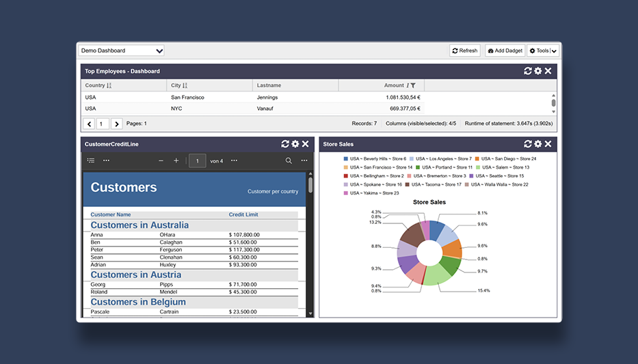
Task: Sort by the Country column icon
Action: pyautogui.click(x=109, y=85)
